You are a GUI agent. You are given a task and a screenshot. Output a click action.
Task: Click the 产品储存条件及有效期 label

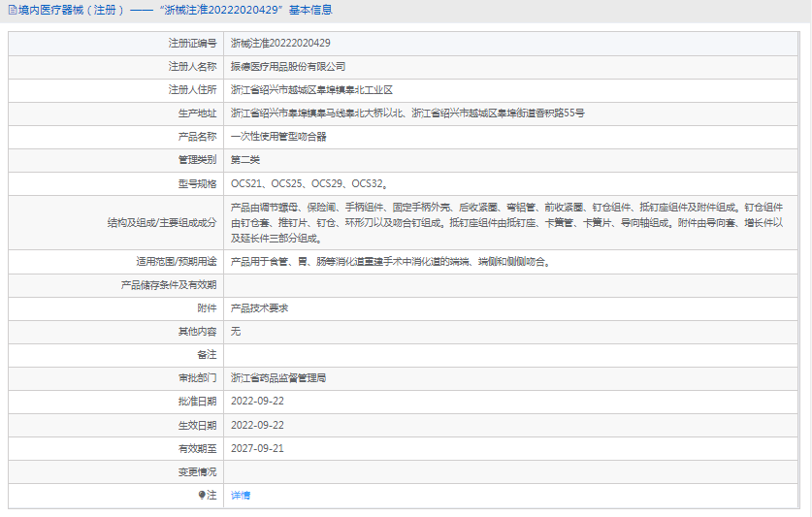click(x=169, y=285)
